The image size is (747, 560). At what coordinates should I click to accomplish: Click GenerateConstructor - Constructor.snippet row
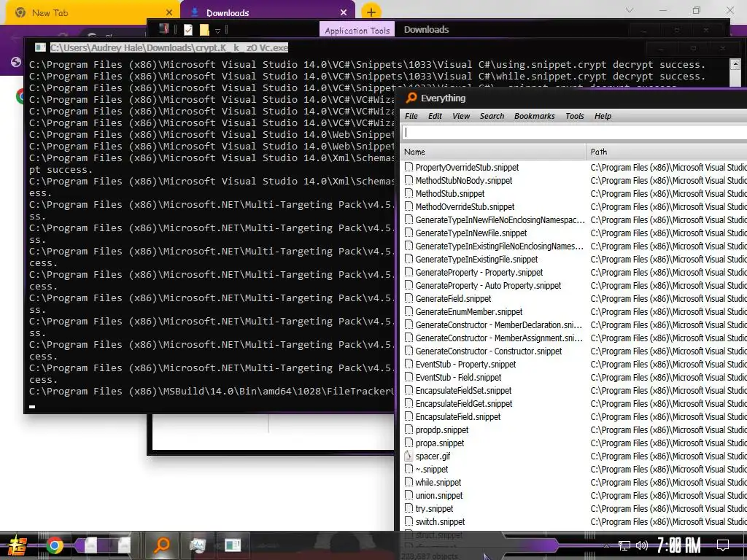click(x=573, y=351)
